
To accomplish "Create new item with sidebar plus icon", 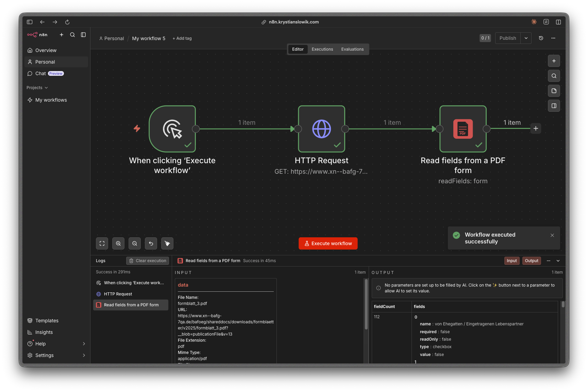I will pyautogui.click(x=62, y=35).
